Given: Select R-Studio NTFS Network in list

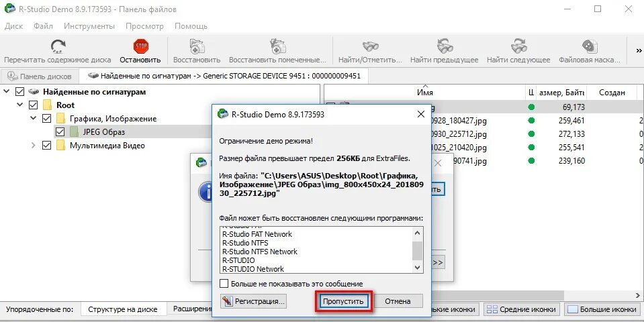Looking at the screenshot, I should (x=260, y=252).
